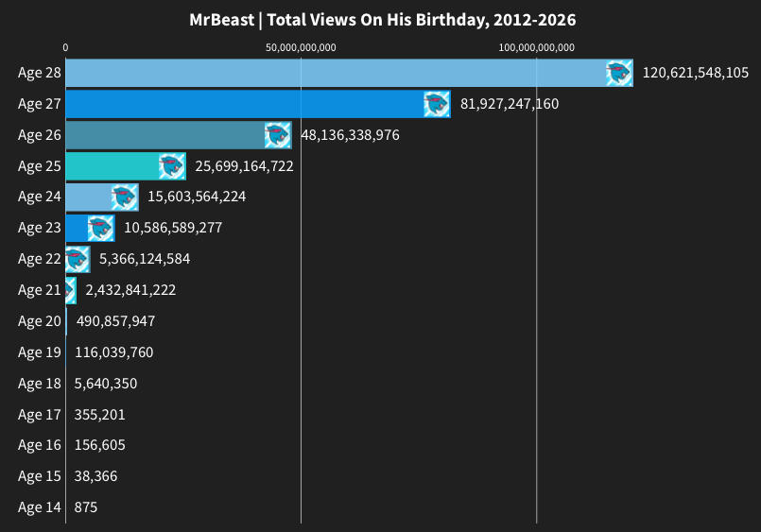Click the value 2,432,841,222
Screen dimensions: 761x532
[x=130, y=290]
